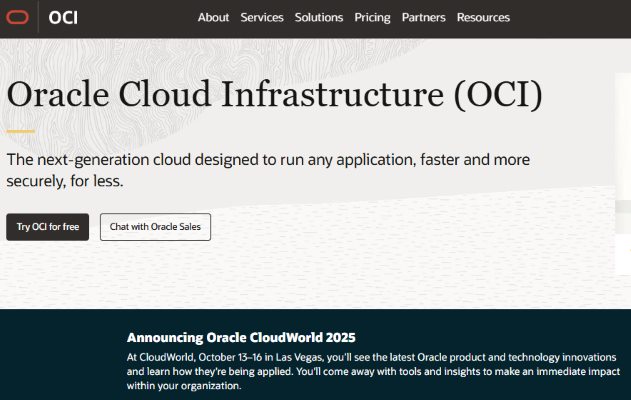Click the Try OCI for free button

pyautogui.click(x=47, y=227)
